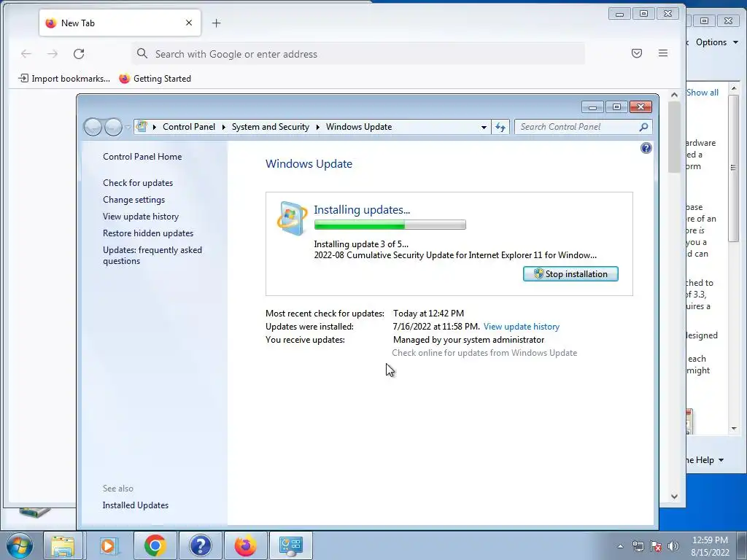Screen dimensions: 747x560
Task: Open the Options dropdown in the Help window
Action: click(717, 42)
